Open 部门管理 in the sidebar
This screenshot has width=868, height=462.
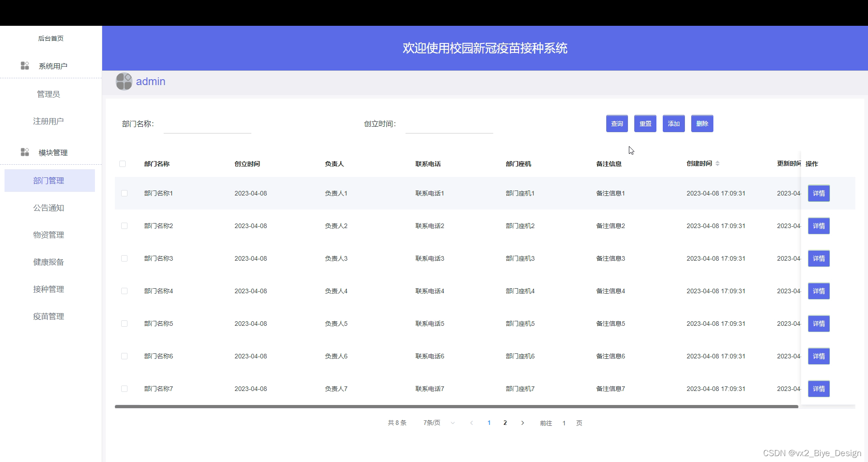(x=50, y=181)
